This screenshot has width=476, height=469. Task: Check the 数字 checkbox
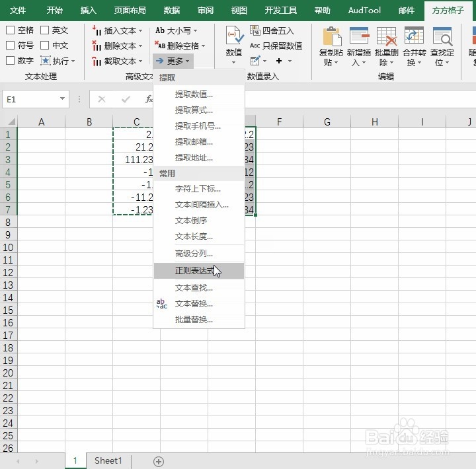[11, 60]
